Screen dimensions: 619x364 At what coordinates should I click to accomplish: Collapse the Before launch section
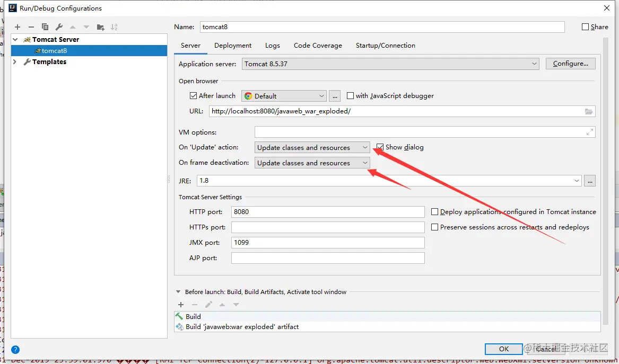pyautogui.click(x=178, y=292)
